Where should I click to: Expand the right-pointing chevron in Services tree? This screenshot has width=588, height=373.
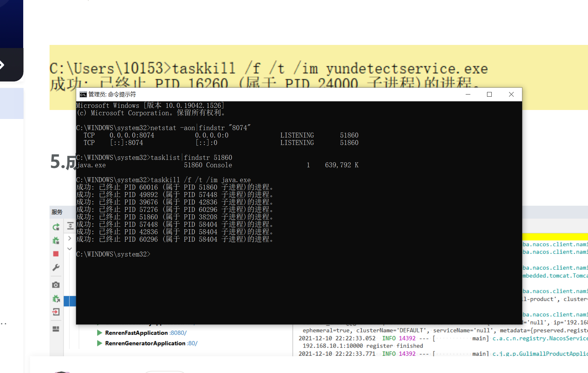coord(70,238)
